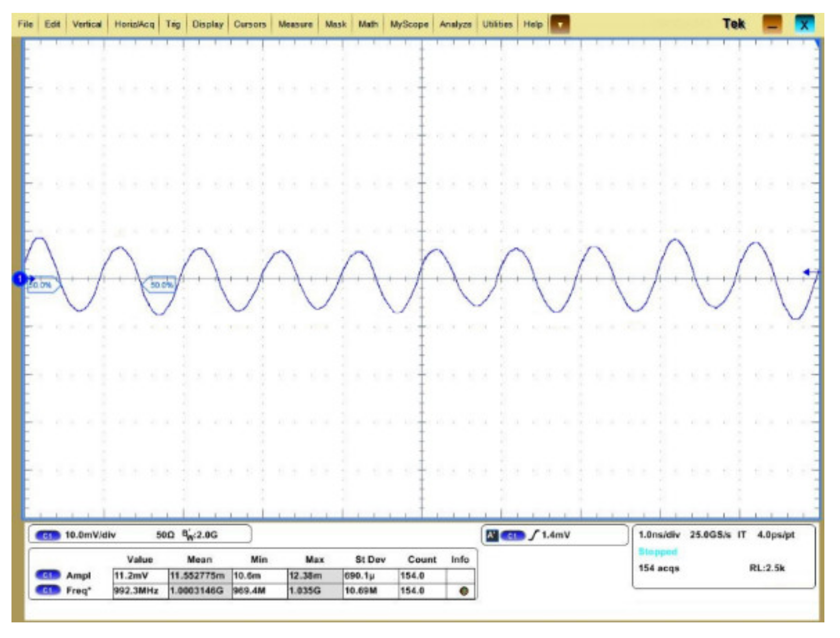Open the Cursors menu
This screenshot has width=840, height=638.
pyautogui.click(x=250, y=24)
